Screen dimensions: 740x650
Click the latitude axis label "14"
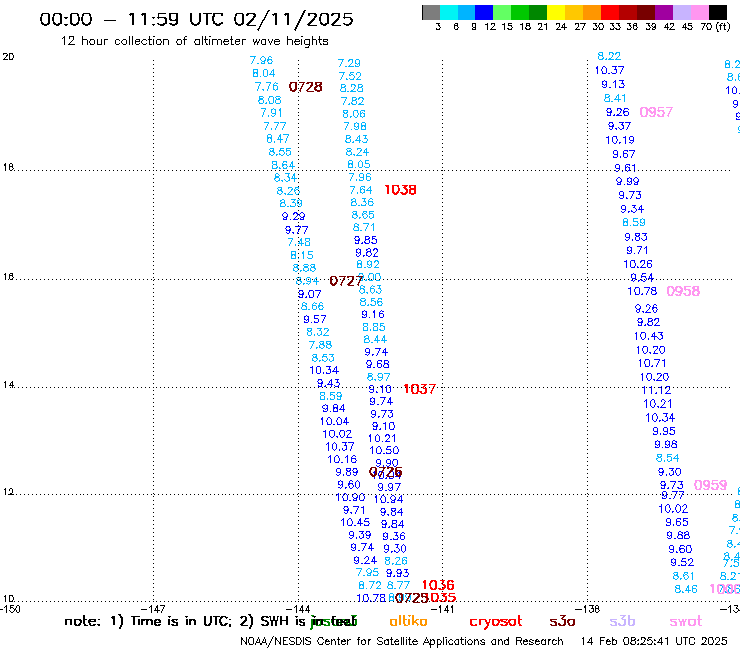[x=8, y=385]
